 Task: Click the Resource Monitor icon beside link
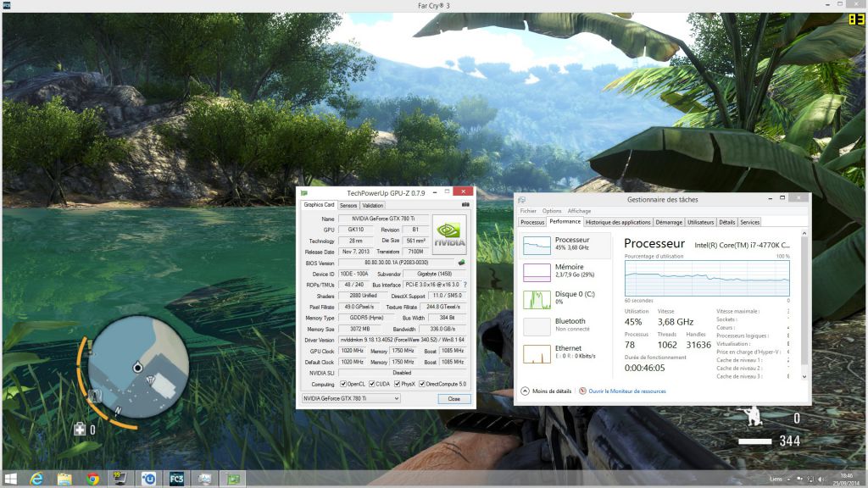pos(582,391)
